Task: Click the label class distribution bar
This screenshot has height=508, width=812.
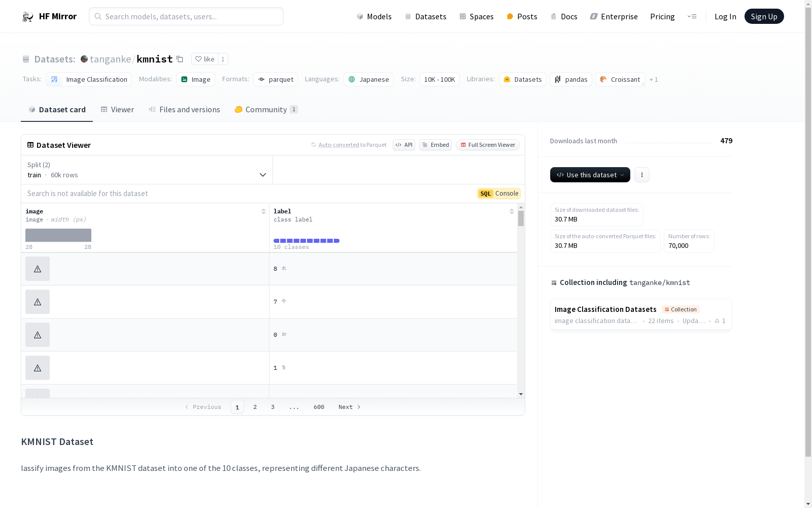Action: click(307, 241)
